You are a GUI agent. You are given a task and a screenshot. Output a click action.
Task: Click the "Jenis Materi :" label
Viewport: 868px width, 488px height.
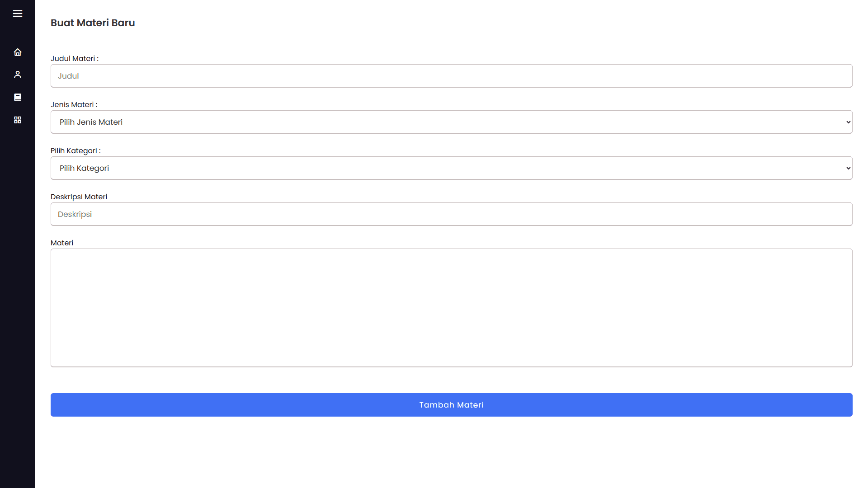74,105
